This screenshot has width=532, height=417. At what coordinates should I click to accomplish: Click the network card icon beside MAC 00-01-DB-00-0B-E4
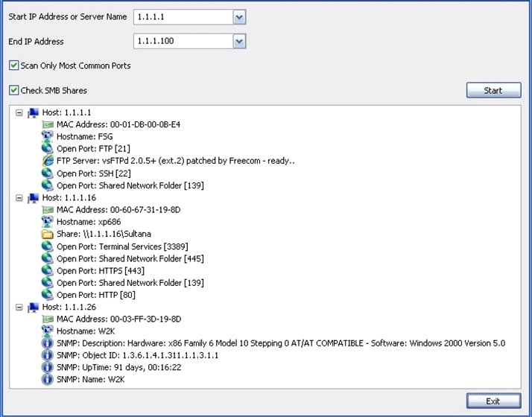48,125
